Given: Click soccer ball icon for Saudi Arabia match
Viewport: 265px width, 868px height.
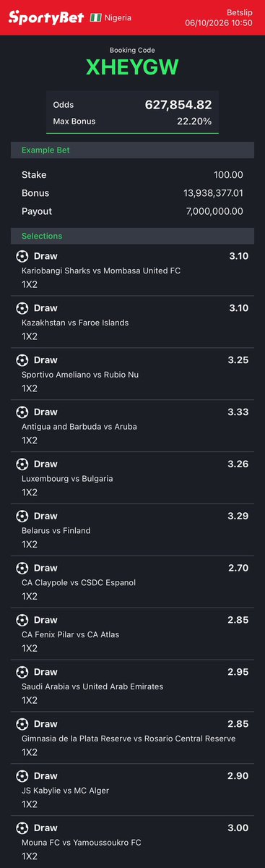Looking at the screenshot, I should click(22, 672).
